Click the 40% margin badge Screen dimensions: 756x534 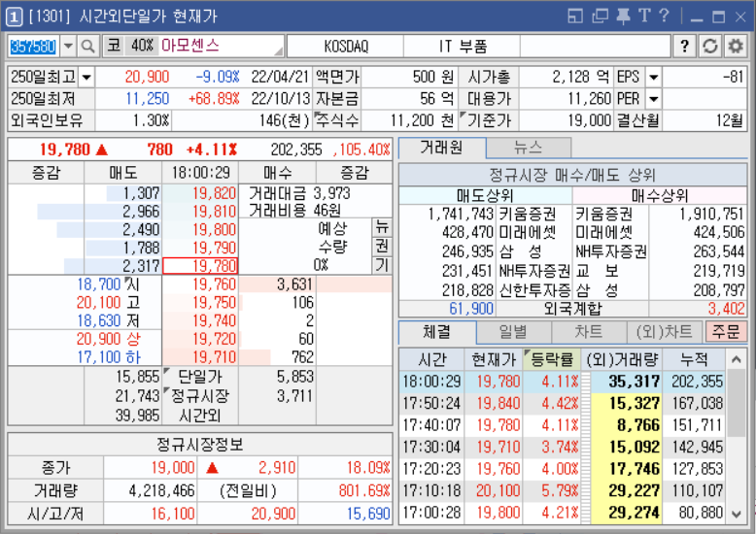[142, 46]
